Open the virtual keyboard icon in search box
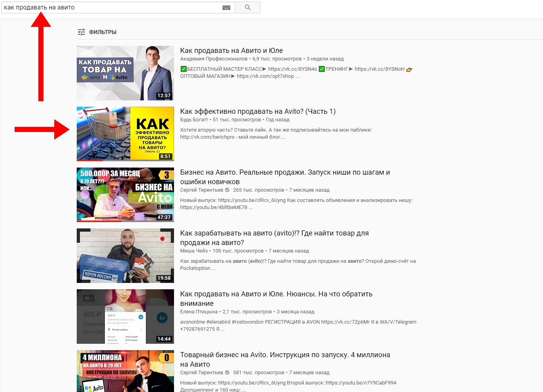 coord(227,8)
